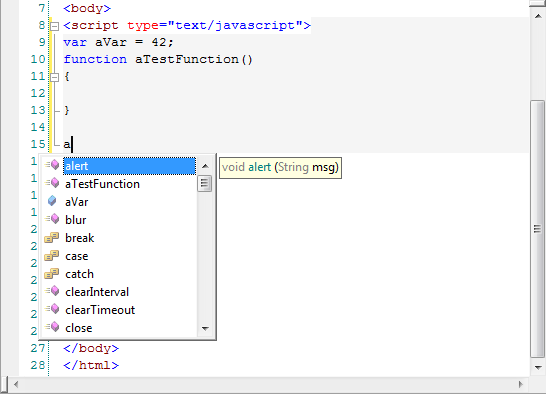
Task: Pick catch from the completion list
Action: (79, 274)
